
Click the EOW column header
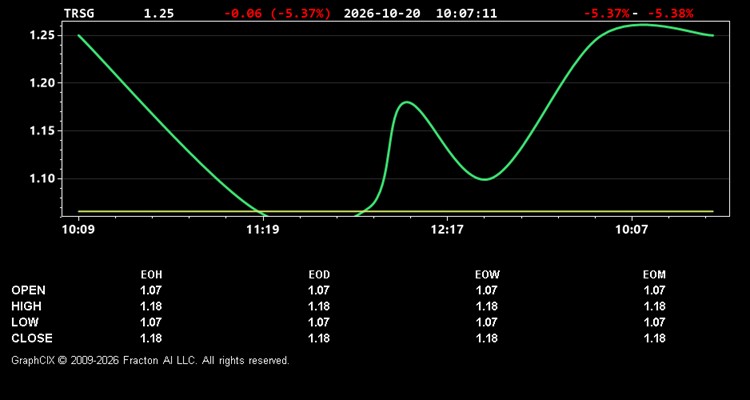click(x=487, y=275)
